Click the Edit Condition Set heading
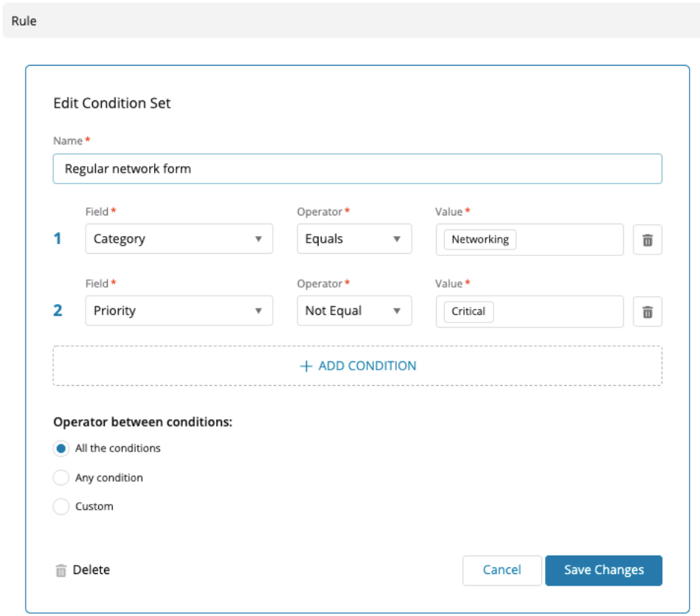This screenshot has width=700, height=616. (112, 103)
